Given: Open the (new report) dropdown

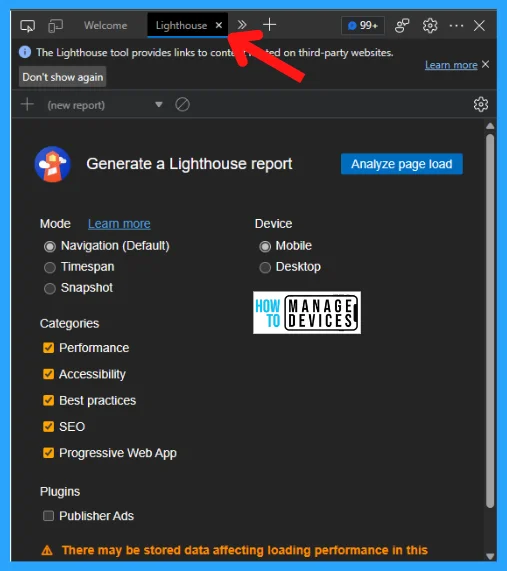Looking at the screenshot, I should point(105,105).
